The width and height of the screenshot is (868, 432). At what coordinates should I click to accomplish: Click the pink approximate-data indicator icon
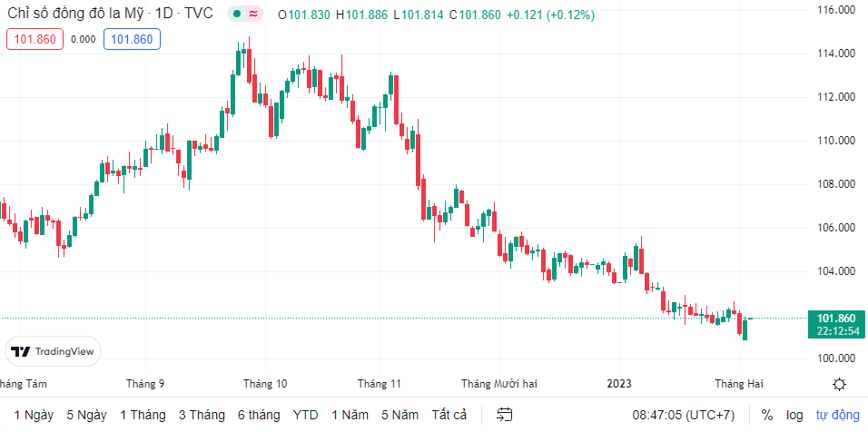tap(252, 15)
